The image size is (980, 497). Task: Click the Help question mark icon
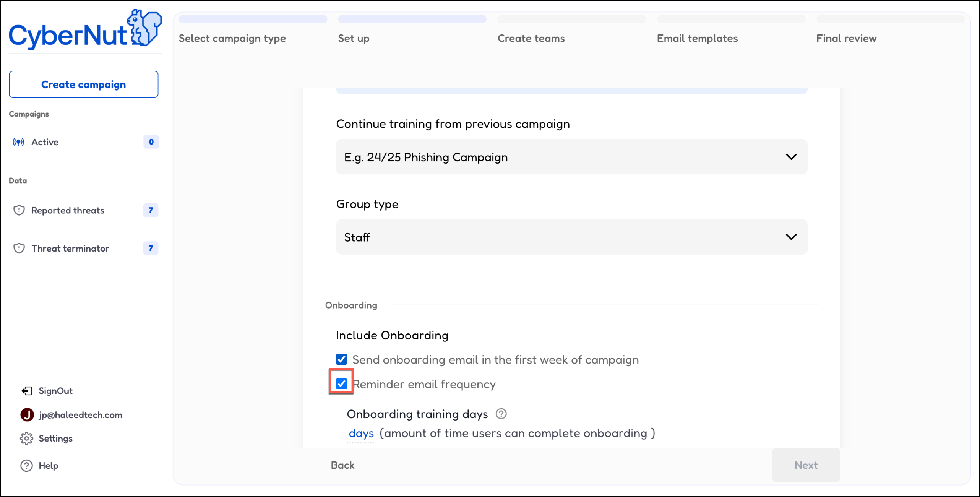click(x=26, y=466)
